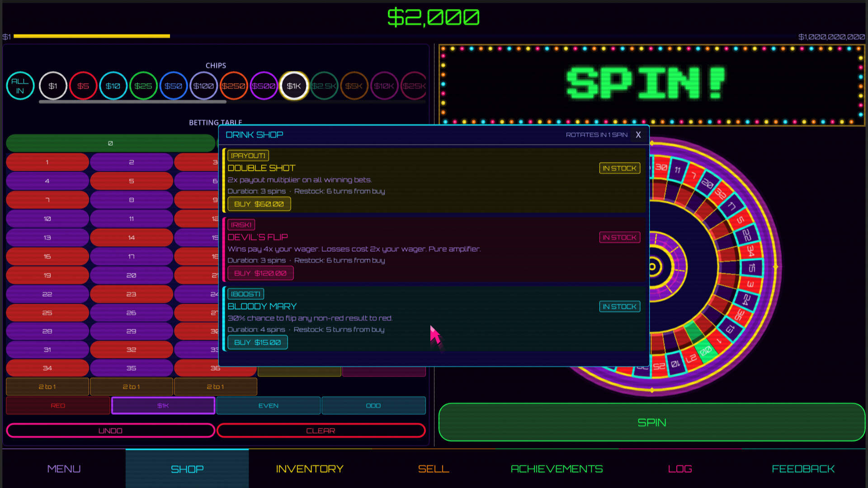The image size is (868, 488).
Task: Bet on number 31
Action: click(47, 350)
